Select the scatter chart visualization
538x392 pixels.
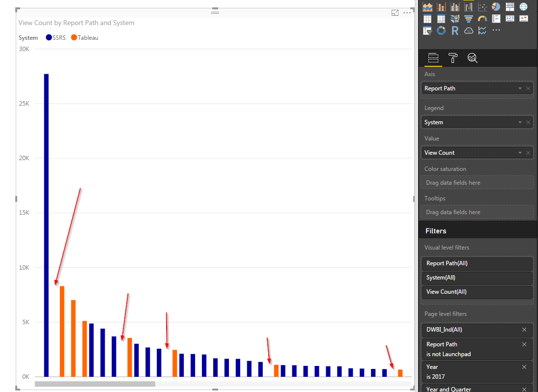[482, 6]
